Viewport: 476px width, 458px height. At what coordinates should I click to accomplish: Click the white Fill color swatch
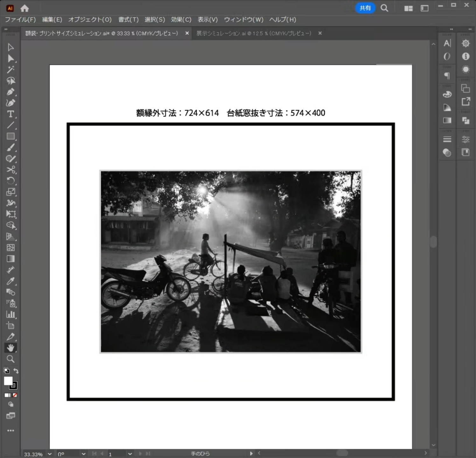click(x=8, y=381)
